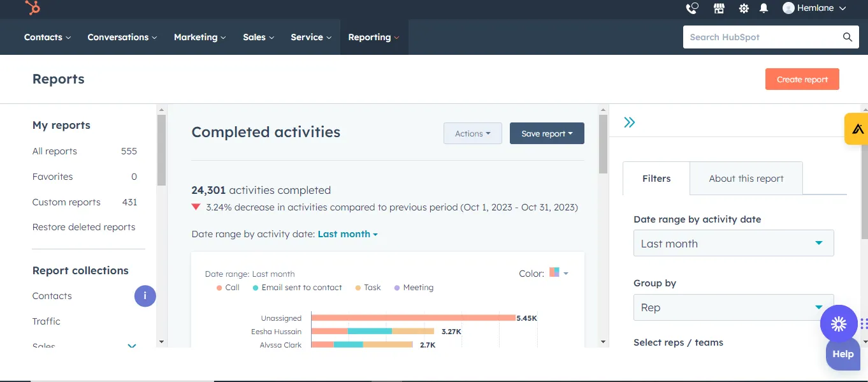Click the search magnifier icon
The height and width of the screenshot is (382, 868).
click(847, 37)
